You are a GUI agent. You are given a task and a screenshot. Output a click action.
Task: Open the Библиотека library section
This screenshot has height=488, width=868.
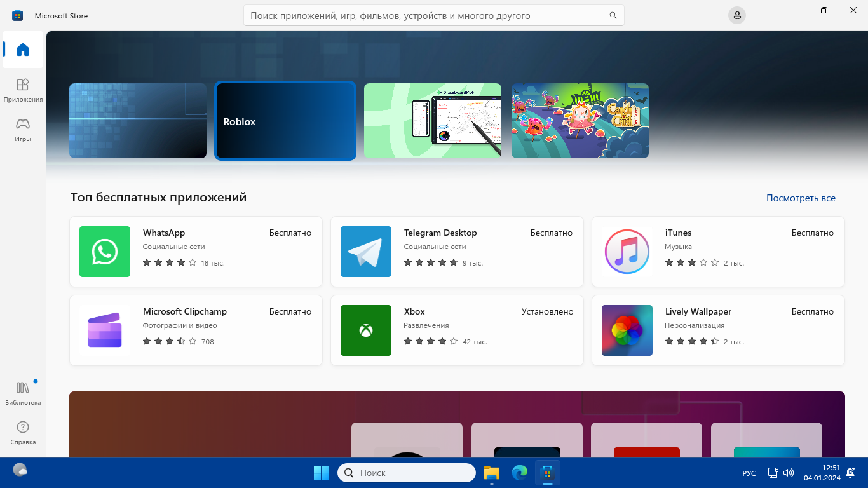pos(23,393)
